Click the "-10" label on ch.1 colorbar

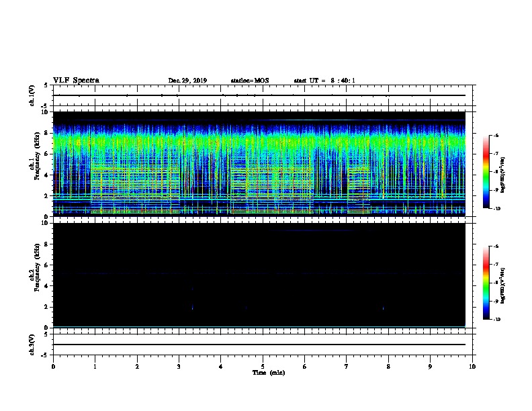496,209
